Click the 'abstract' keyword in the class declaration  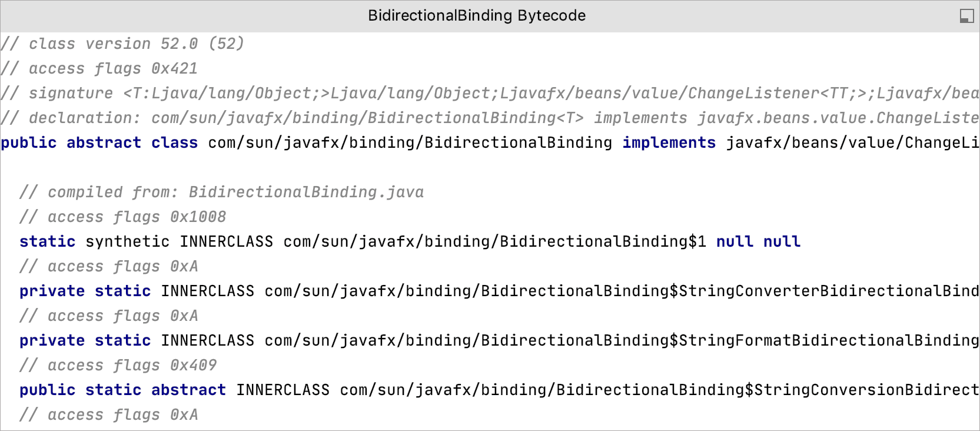click(x=104, y=143)
